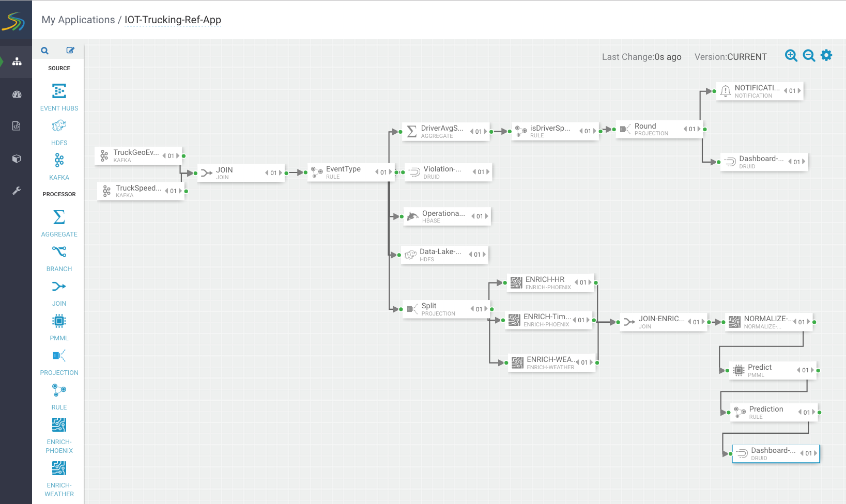Select the Branch processor icon

[x=59, y=251]
